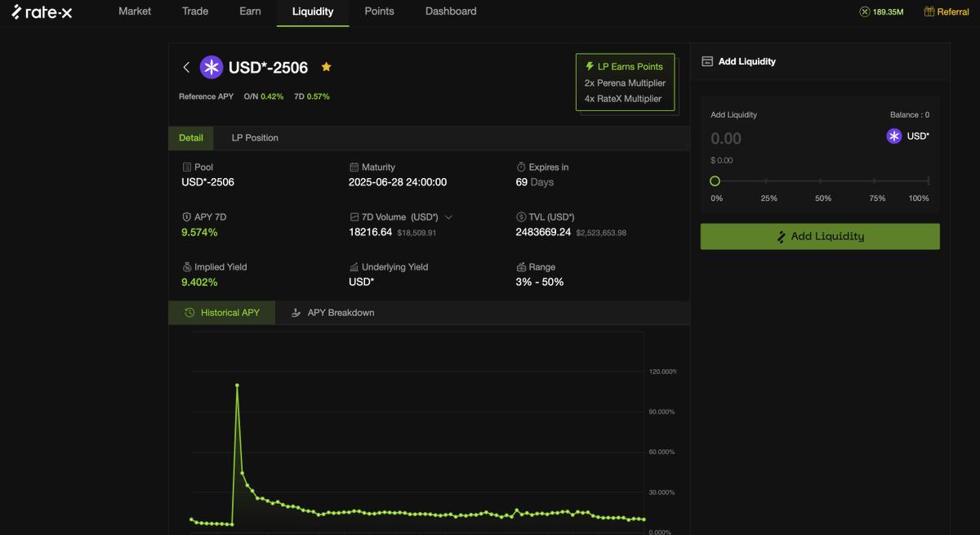
Task: Click the Add Liquidity panel header icon
Action: click(707, 61)
